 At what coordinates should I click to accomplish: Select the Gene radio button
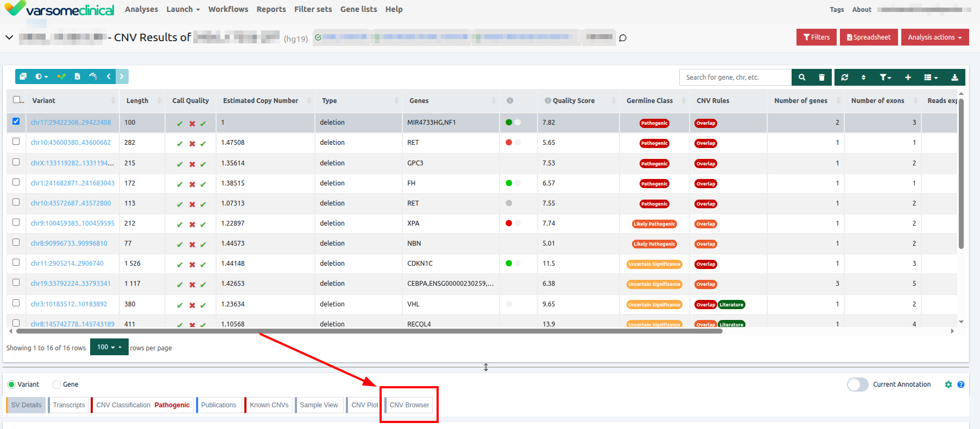coord(56,385)
